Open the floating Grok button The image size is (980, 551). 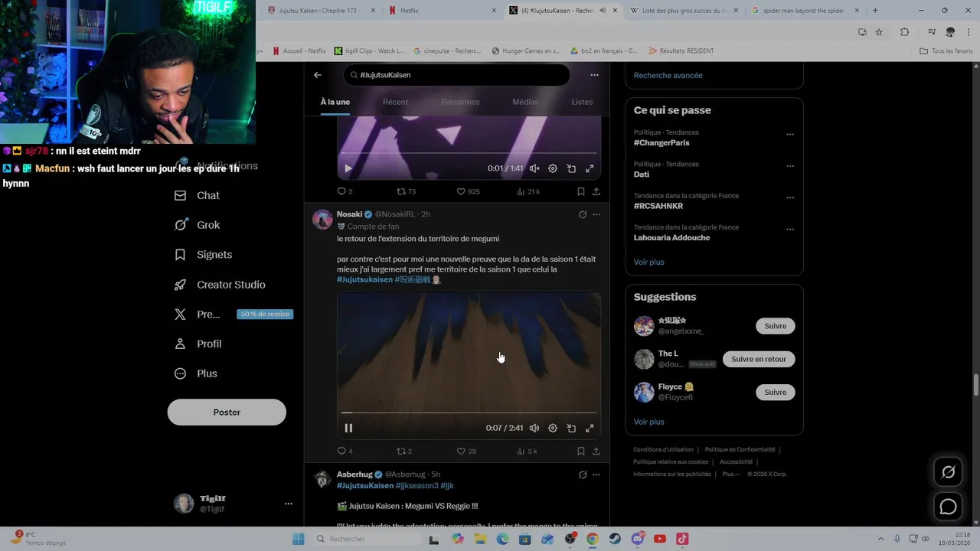pos(948,472)
